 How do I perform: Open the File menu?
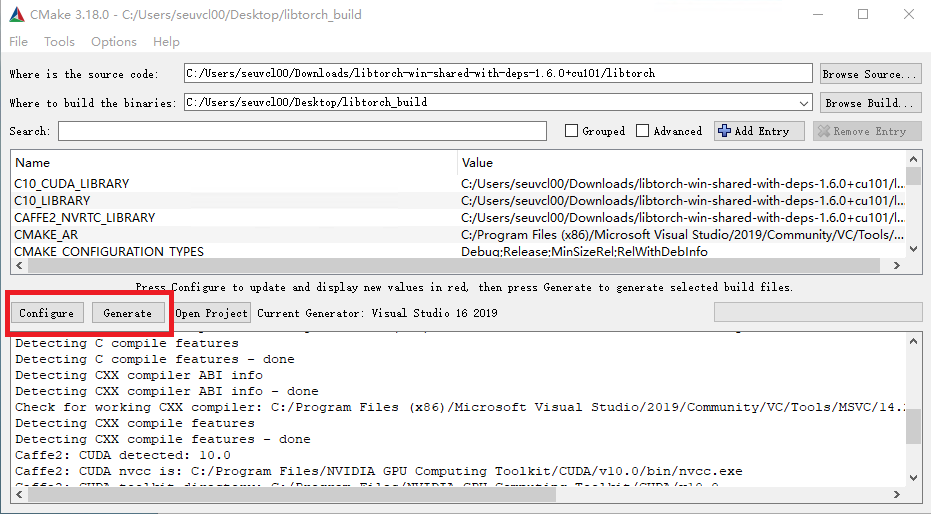point(18,42)
